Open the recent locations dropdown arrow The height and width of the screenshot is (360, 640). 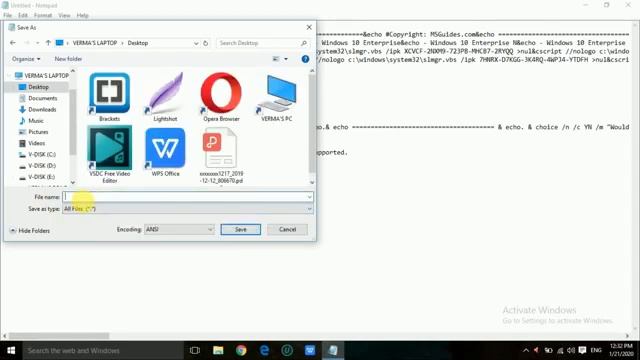38,43
